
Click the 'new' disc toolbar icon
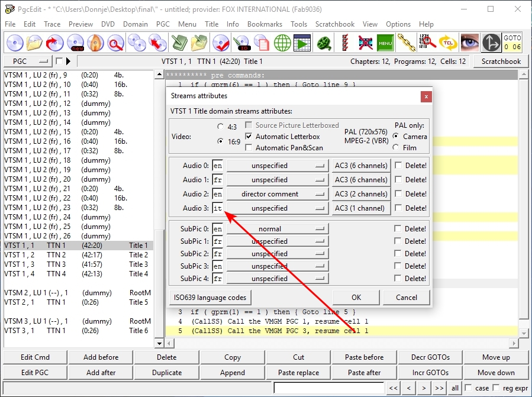[x=75, y=43]
